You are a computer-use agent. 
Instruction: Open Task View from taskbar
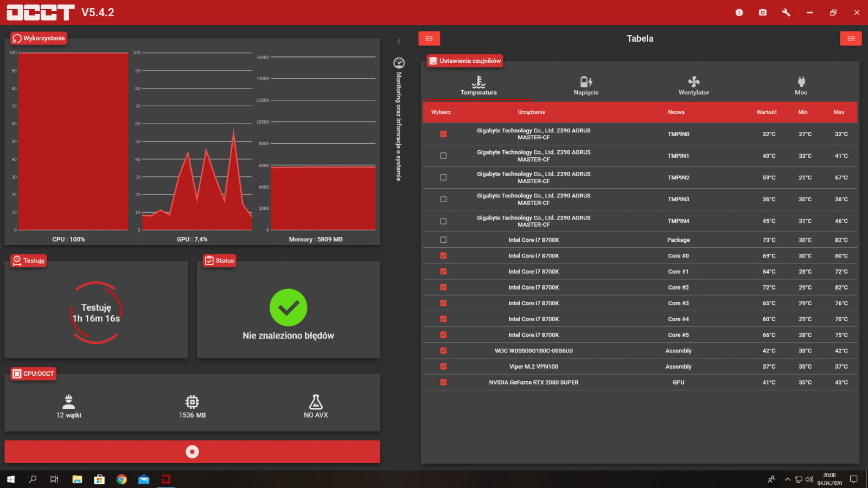[x=54, y=479]
